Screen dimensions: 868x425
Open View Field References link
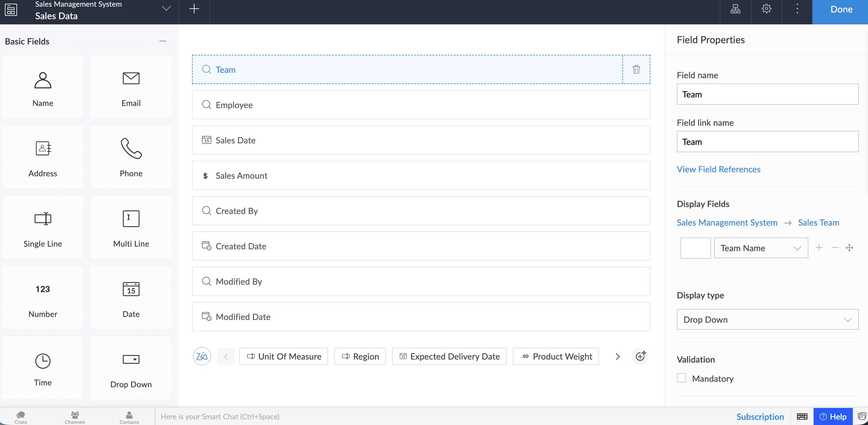point(718,169)
